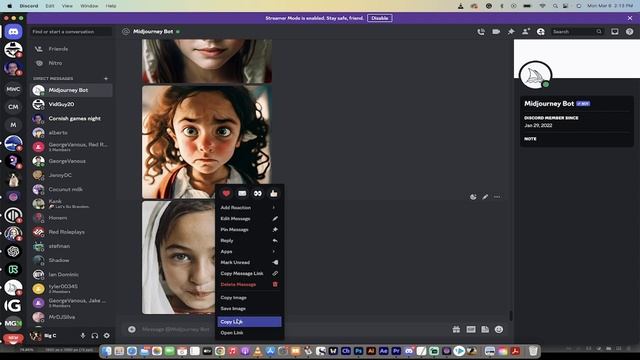Open Cornish games night group chat
The height and width of the screenshot is (360, 640).
click(x=71, y=119)
